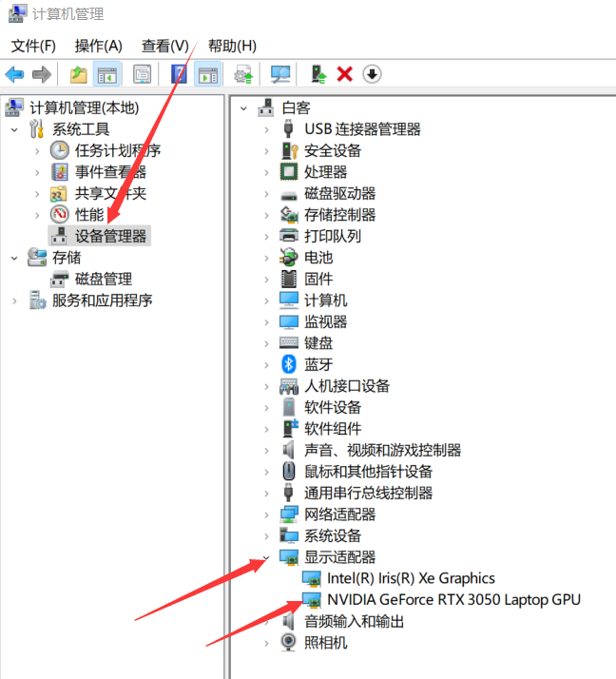
Task: Click the firmware chip icon beside 固件
Action: point(289,279)
